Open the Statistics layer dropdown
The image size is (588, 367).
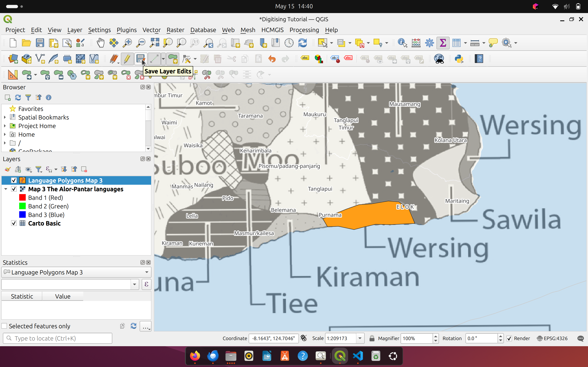point(147,272)
